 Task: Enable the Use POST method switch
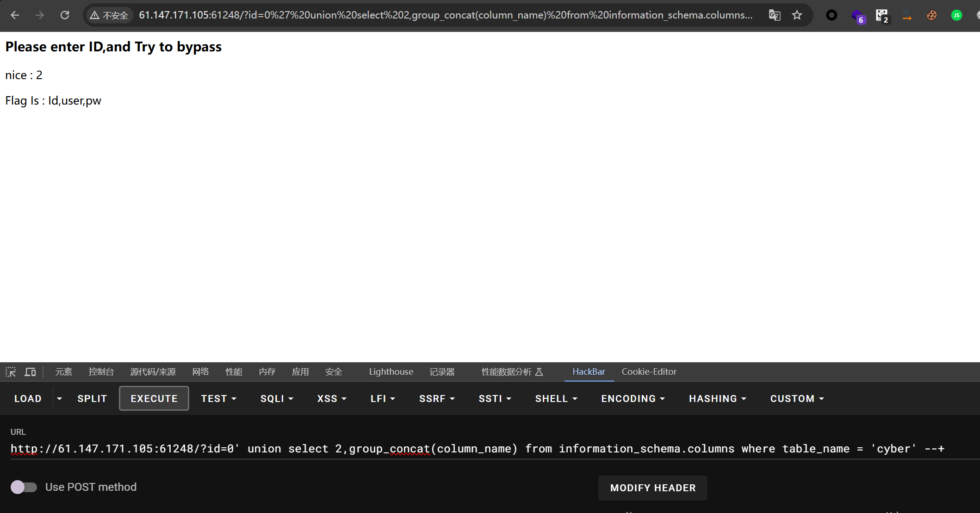coord(24,487)
